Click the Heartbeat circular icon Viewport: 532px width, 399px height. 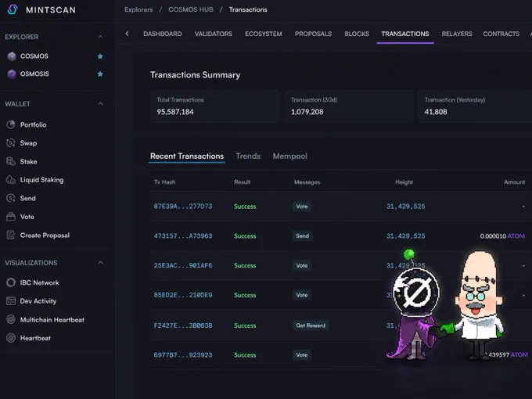pos(11,338)
